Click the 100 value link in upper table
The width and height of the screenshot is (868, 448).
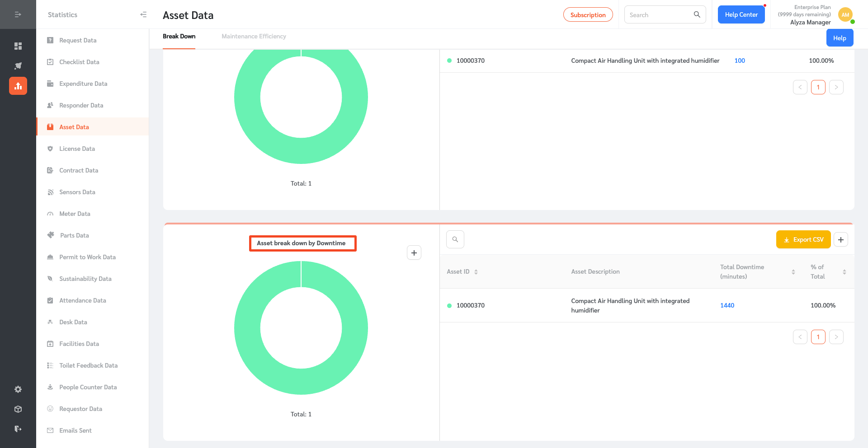click(x=740, y=61)
